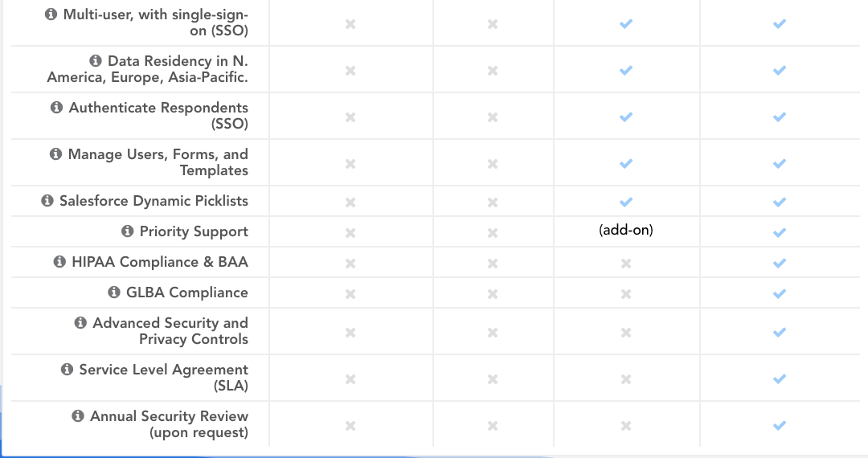Click info icon next to Data Residency

(96, 61)
